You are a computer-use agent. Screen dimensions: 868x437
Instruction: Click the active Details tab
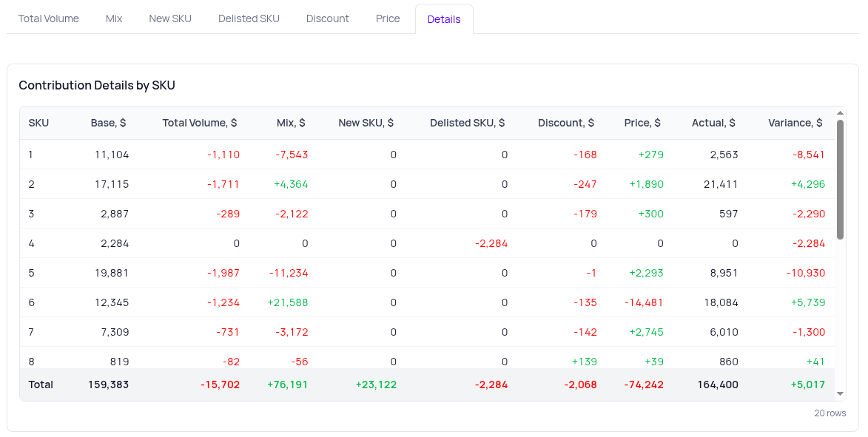pyautogui.click(x=444, y=19)
